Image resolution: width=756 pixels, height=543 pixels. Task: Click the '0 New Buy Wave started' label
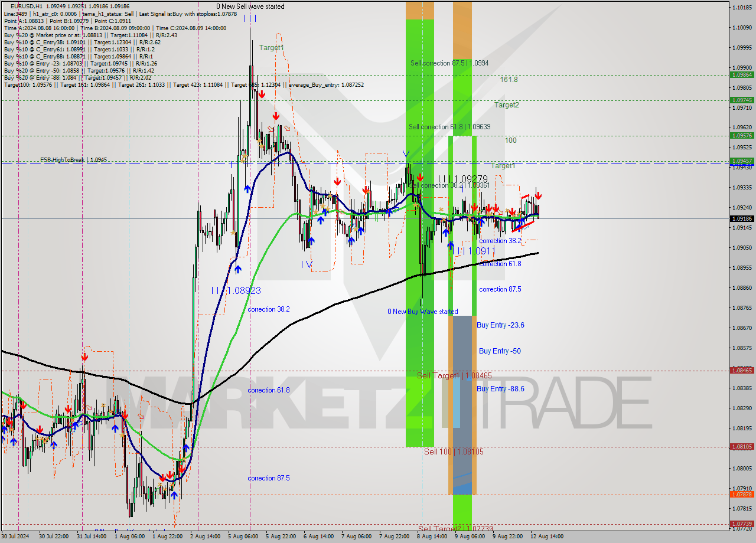point(422,312)
